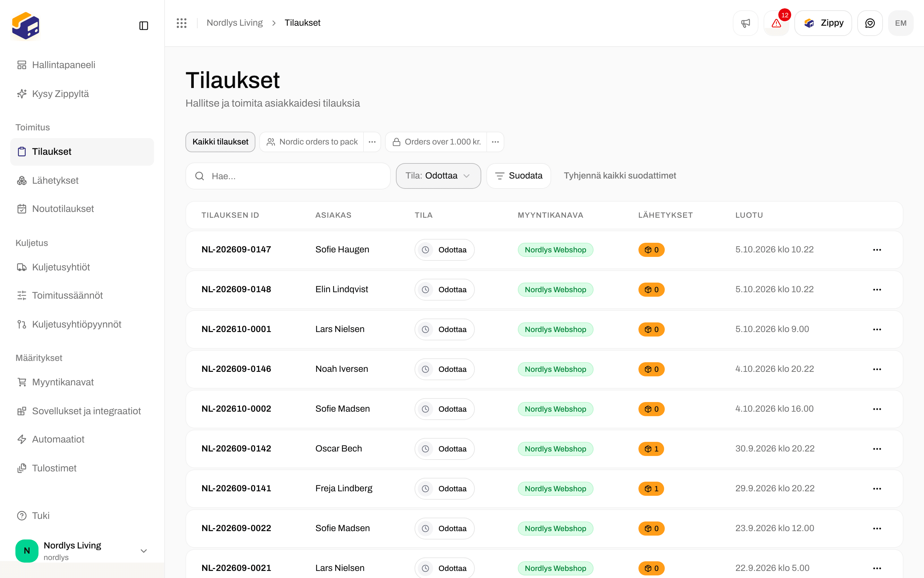Open row menu for NL-202609-0146
Image resolution: width=924 pixels, height=578 pixels.
coord(877,369)
